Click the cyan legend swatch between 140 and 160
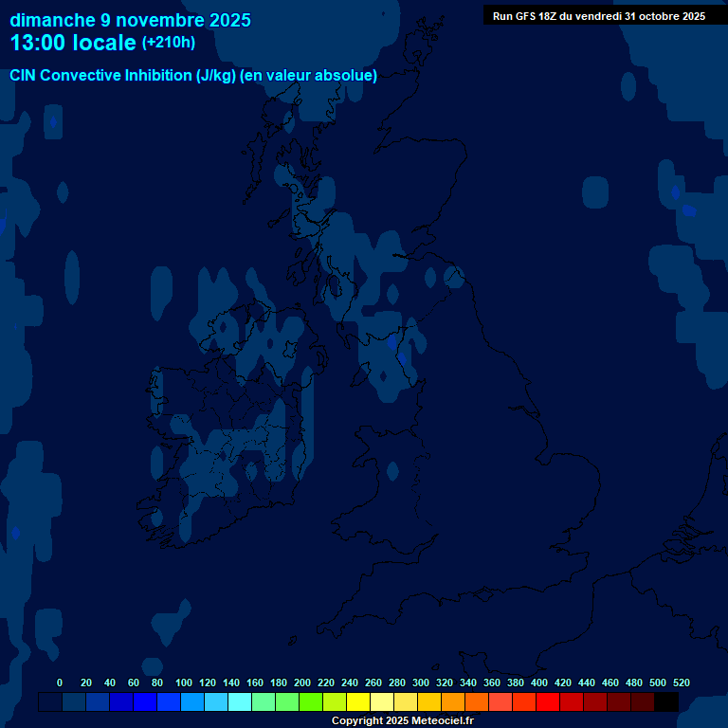Screen dimensions: 728x728 240,701
